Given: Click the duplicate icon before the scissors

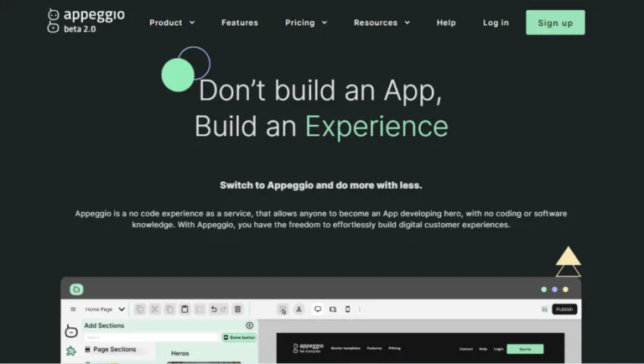Looking at the screenshot, I should pyautogui.click(x=140, y=309).
